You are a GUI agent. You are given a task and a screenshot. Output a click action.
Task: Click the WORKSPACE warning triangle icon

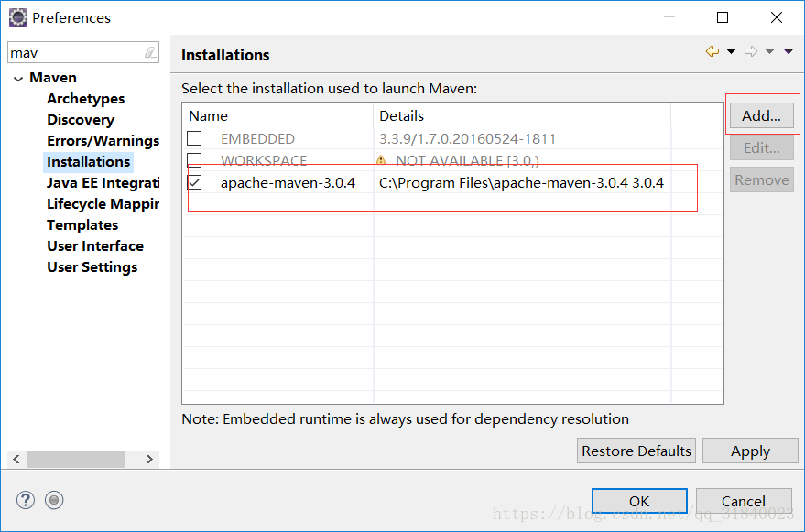point(381,160)
